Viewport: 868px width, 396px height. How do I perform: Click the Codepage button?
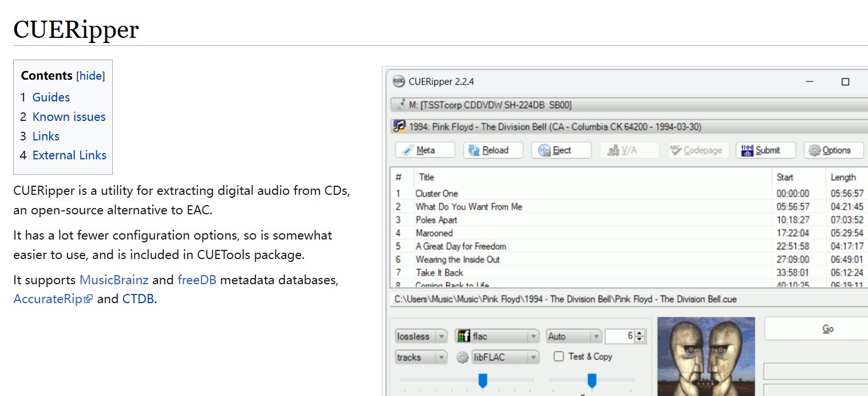tap(698, 150)
